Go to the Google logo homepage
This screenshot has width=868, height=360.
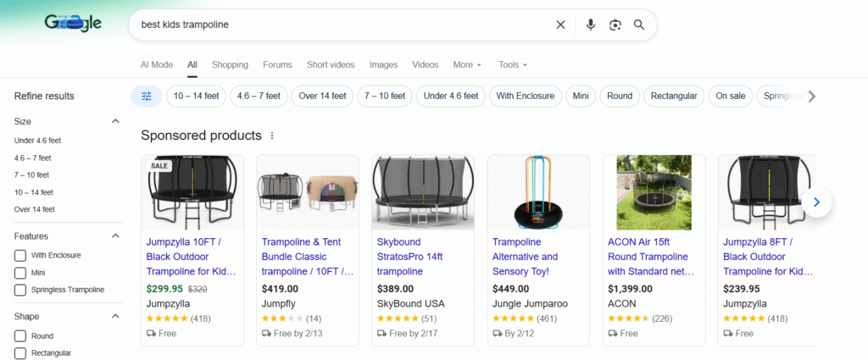(x=74, y=24)
